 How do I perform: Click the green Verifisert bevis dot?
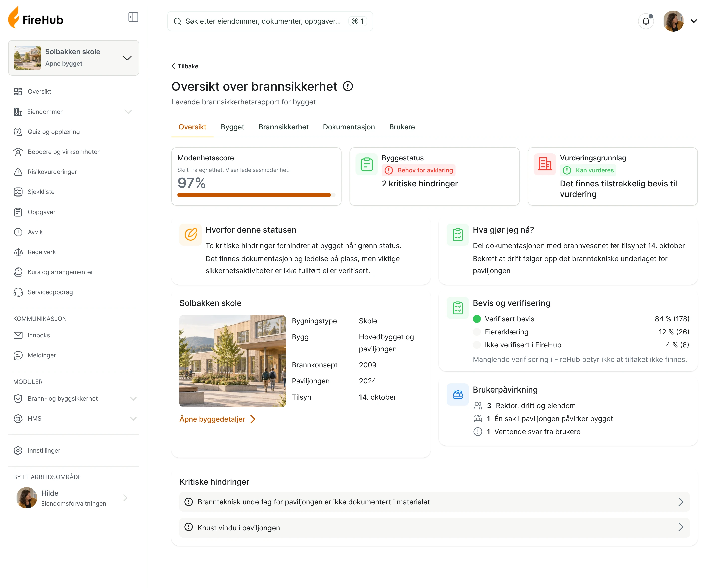(477, 319)
